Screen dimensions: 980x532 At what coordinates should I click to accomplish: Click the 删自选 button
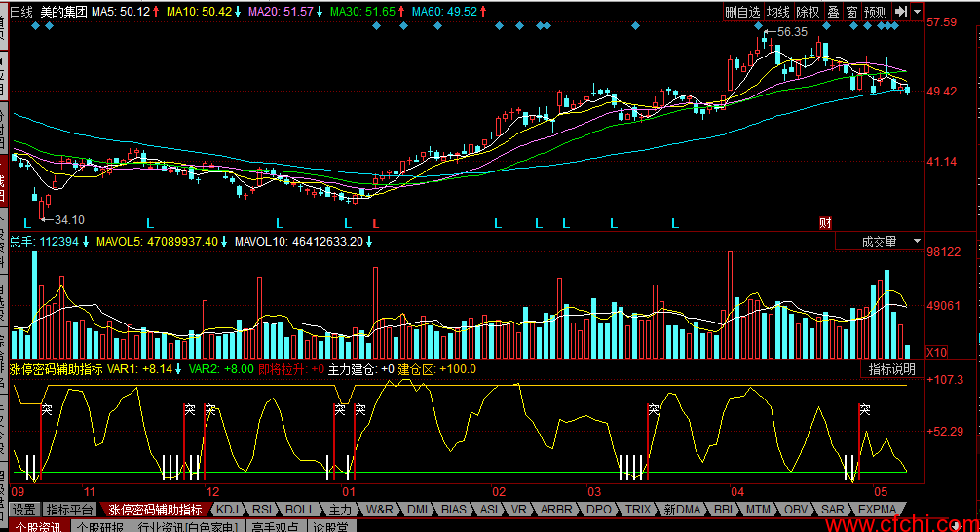click(742, 12)
